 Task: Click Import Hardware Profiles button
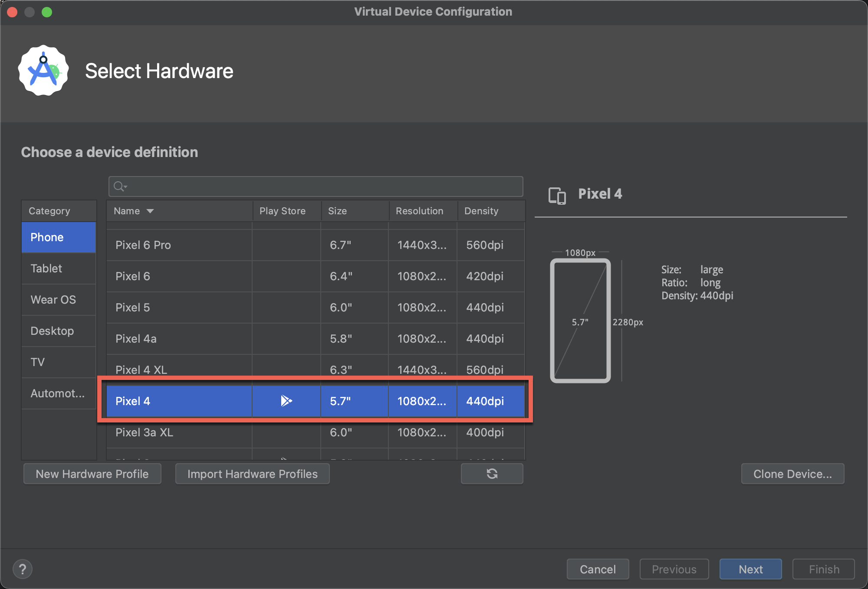(x=252, y=474)
